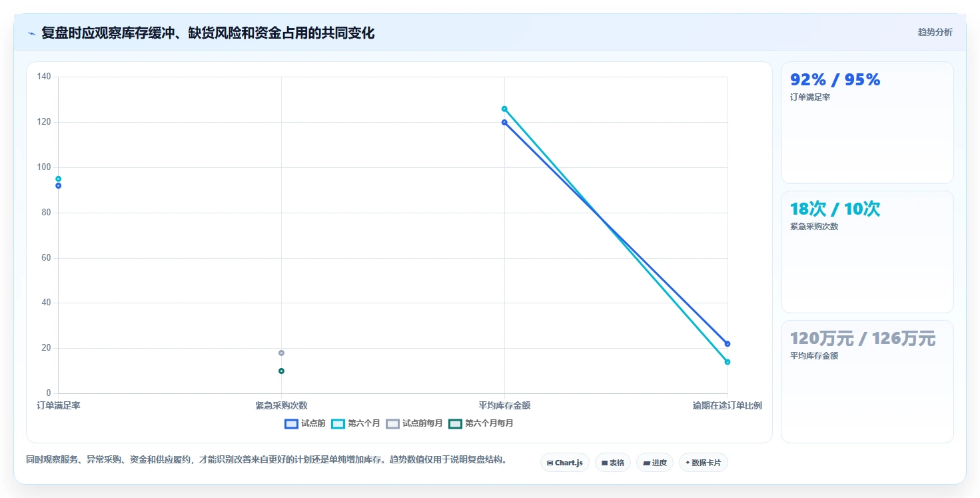Image resolution: width=980 pixels, height=498 pixels.
Task: Click the 试点前 blue legend swatch
Action: tap(291, 423)
